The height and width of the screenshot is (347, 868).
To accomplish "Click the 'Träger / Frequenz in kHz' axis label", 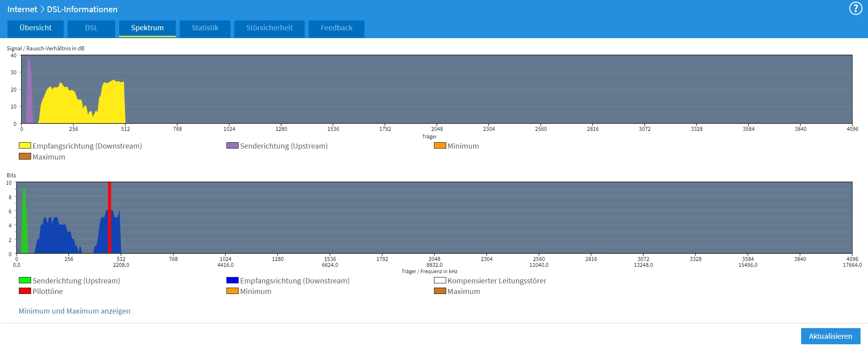I will pos(429,271).
